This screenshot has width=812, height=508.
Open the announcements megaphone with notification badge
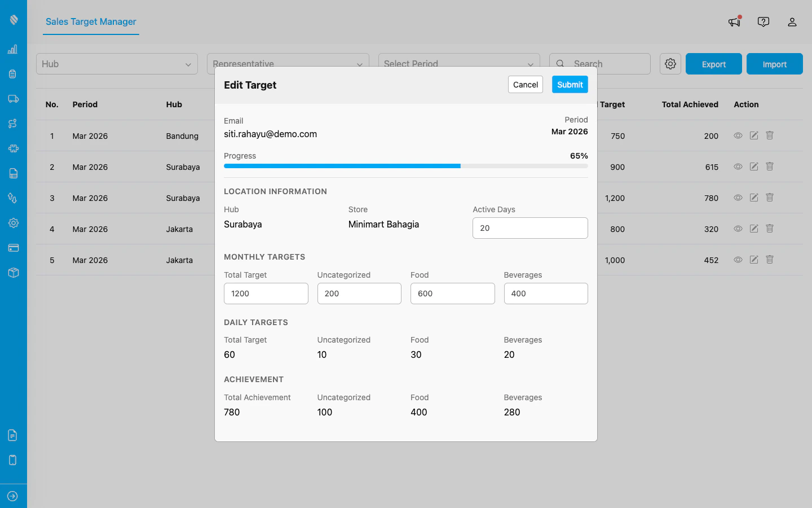click(734, 21)
